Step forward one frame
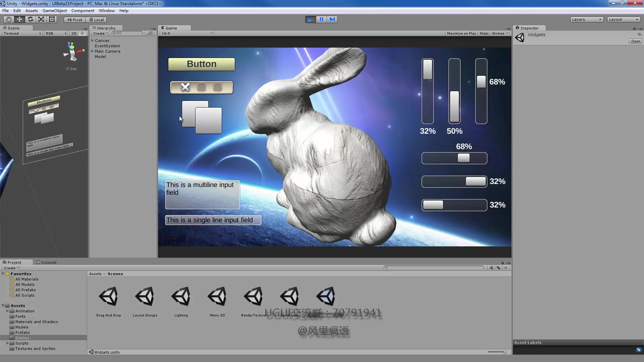Viewport: 644px width, 362px height. click(x=332, y=19)
